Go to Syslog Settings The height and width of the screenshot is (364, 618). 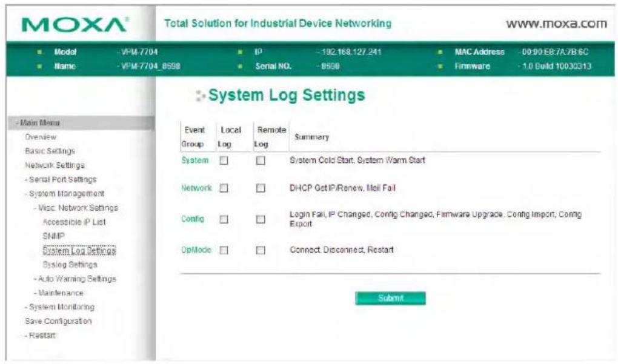tap(70, 265)
